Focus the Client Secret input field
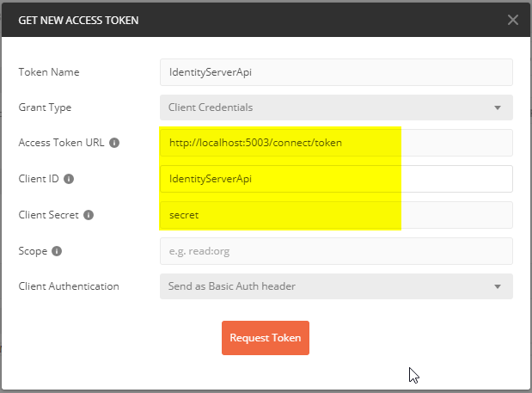This screenshot has width=532, height=393. (x=336, y=215)
